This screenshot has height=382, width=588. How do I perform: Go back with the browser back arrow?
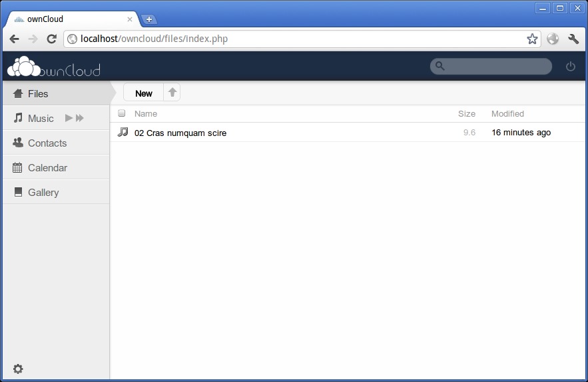pos(14,39)
